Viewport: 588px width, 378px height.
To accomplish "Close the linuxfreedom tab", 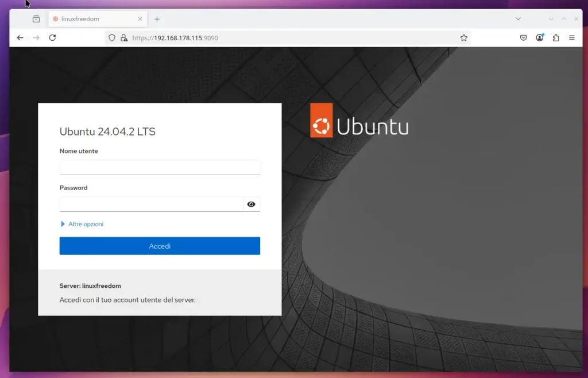I will pos(140,19).
